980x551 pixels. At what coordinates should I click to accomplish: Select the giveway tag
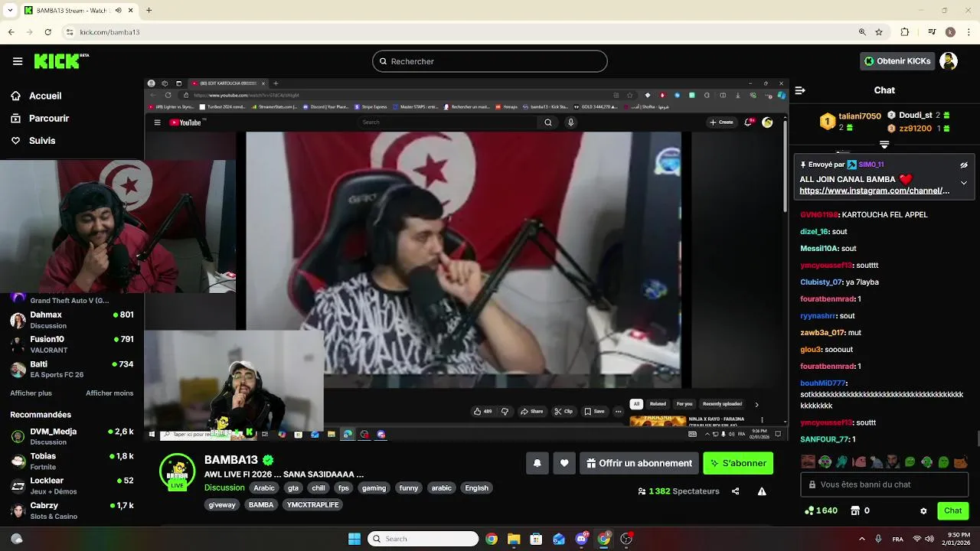pyautogui.click(x=222, y=505)
